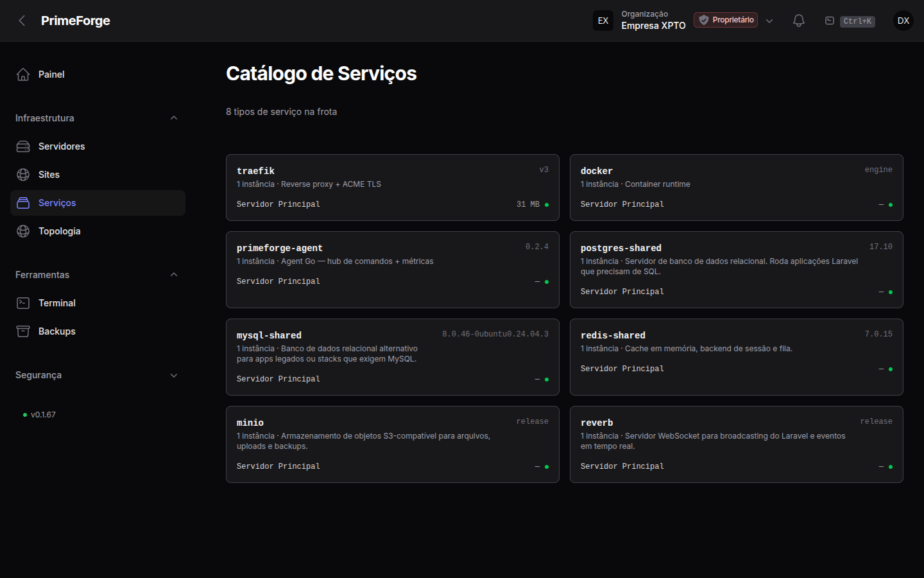This screenshot has height=578, width=924.
Task: Open Topologia in the sidebar
Action: point(98,231)
